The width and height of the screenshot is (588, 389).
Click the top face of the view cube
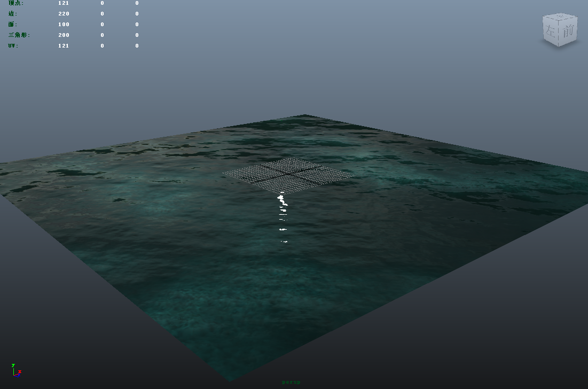click(x=559, y=16)
